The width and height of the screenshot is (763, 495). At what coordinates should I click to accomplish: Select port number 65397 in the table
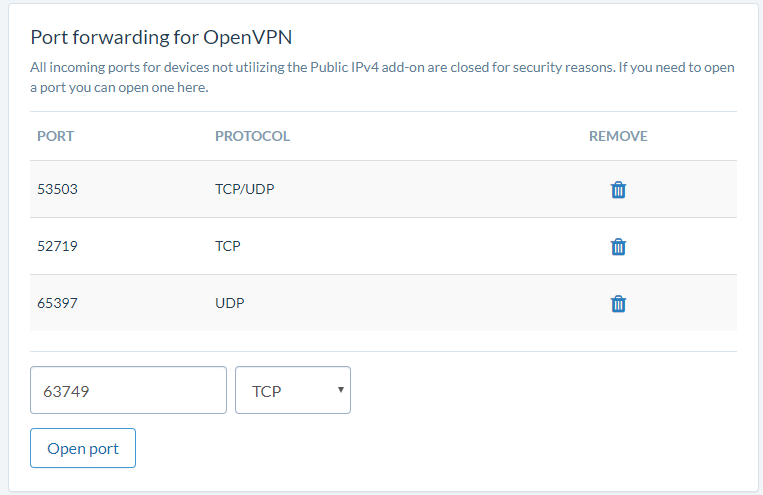(57, 303)
